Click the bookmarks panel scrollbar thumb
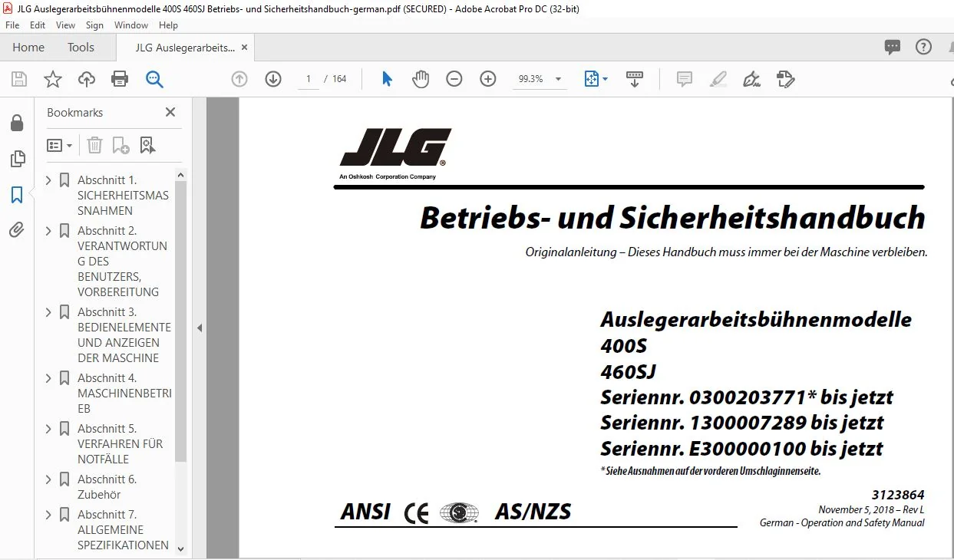This screenshot has width=954, height=560. (x=181, y=321)
